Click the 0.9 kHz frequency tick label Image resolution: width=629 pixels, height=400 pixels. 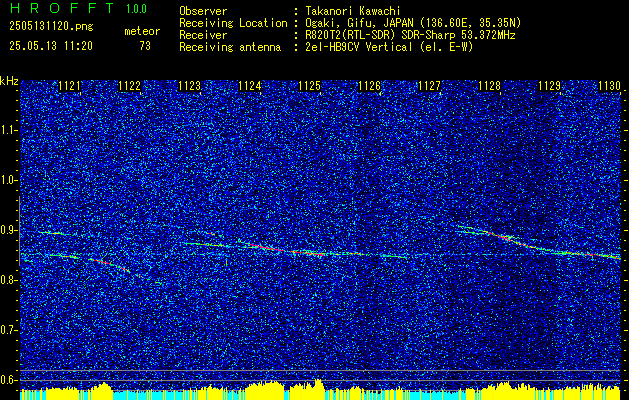coord(8,230)
